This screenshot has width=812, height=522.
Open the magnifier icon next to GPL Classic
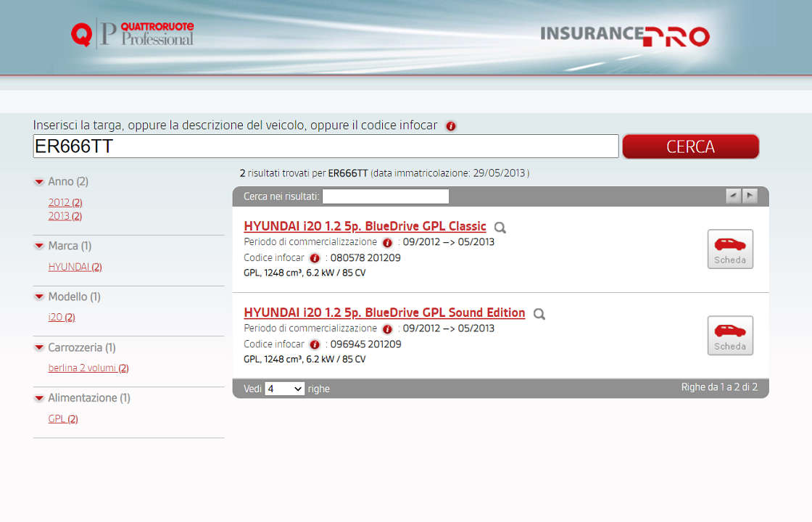coord(500,228)
